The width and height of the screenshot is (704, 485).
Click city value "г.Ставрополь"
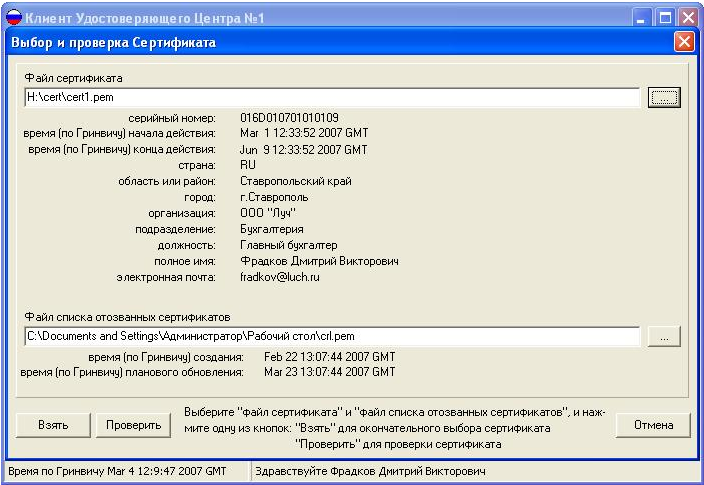coord(274,197)
